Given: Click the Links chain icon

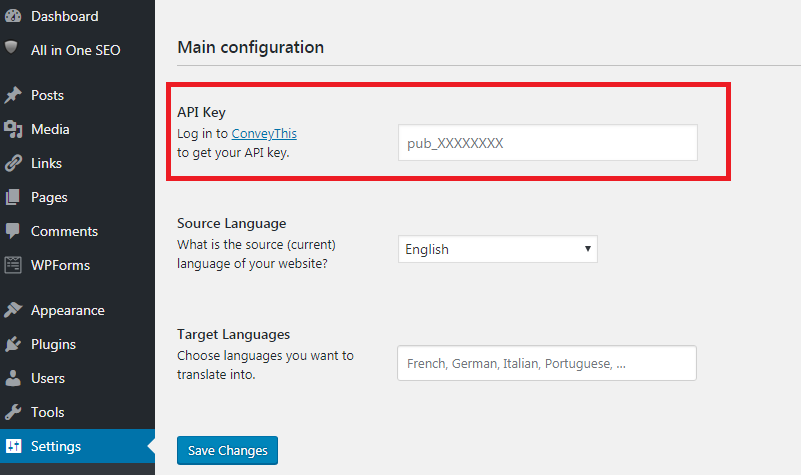Looking at the screenshot, I should point(13,163).
